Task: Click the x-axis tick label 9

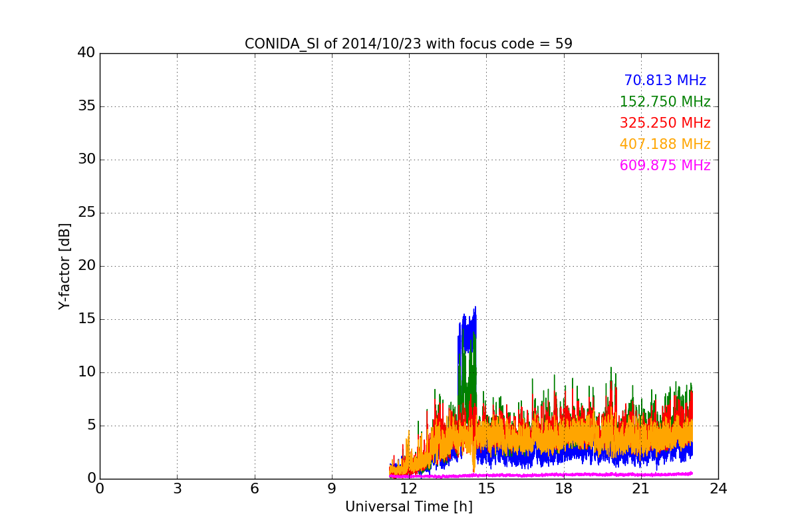Action: click(332, 489)
